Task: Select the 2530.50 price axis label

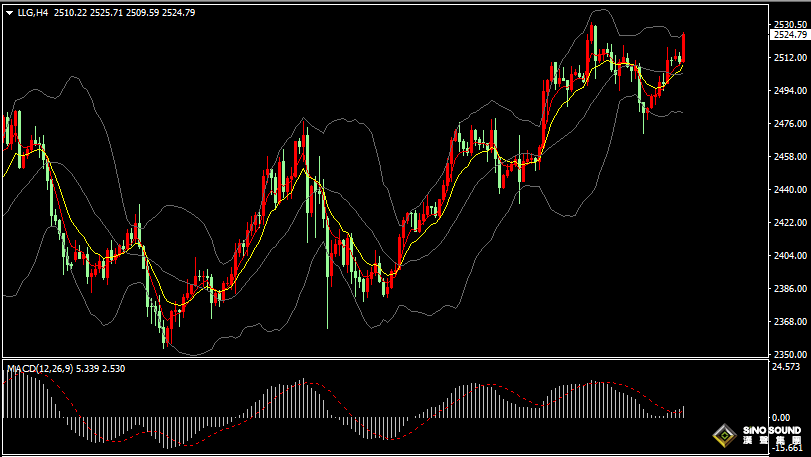Action: pos(789,24)
